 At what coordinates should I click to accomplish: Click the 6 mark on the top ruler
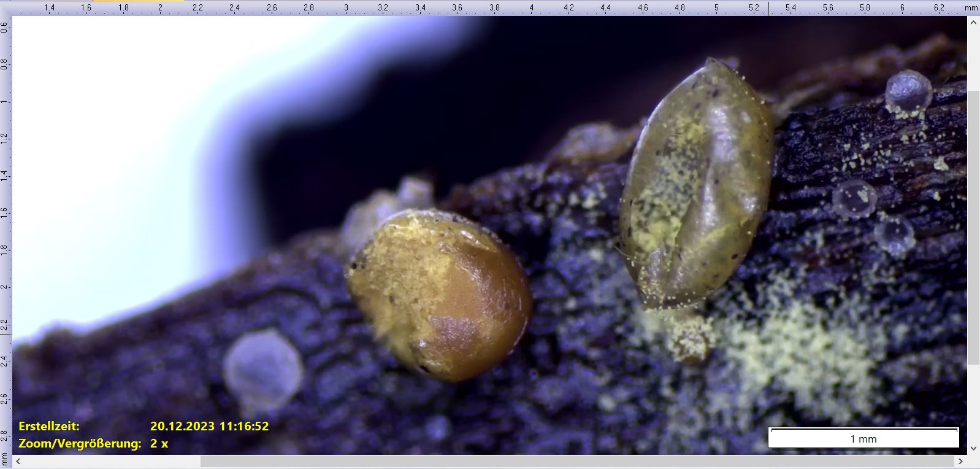(902, 7)
